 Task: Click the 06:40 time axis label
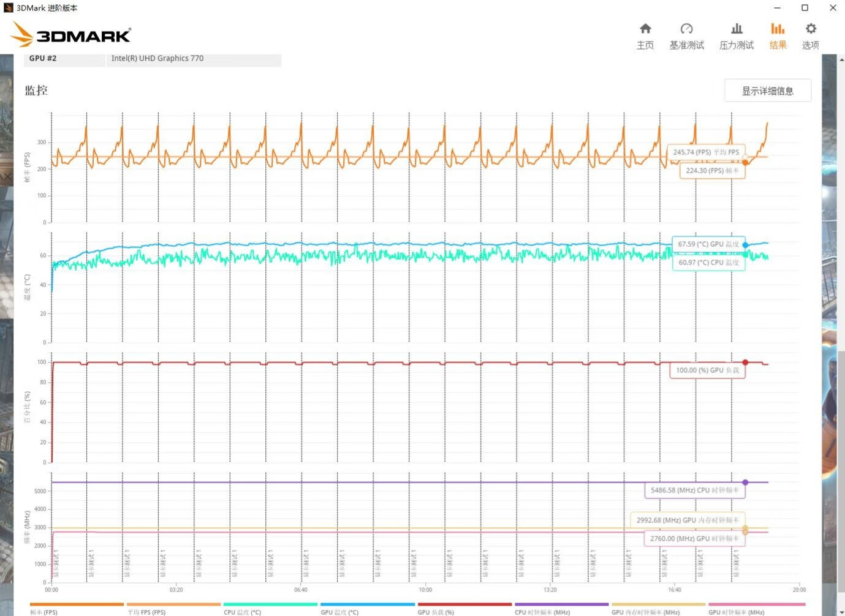(x=301, y=590)
